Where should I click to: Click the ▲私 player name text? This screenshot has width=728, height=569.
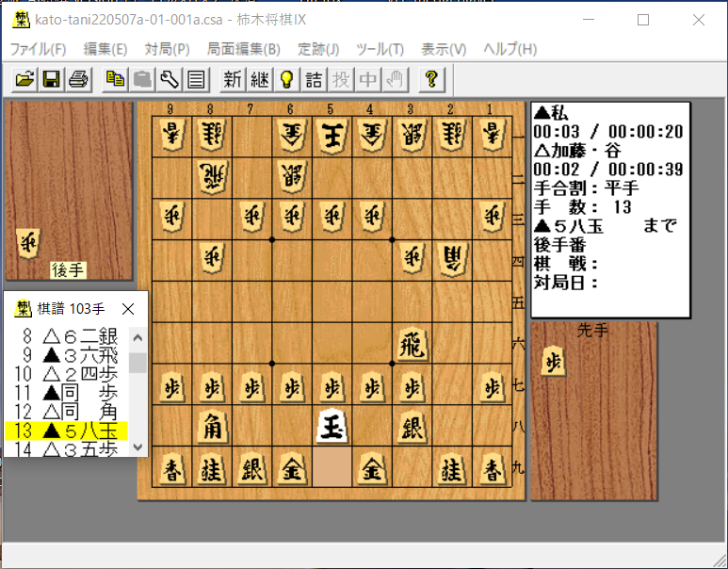pyautogui.click(x=551, y=112)
